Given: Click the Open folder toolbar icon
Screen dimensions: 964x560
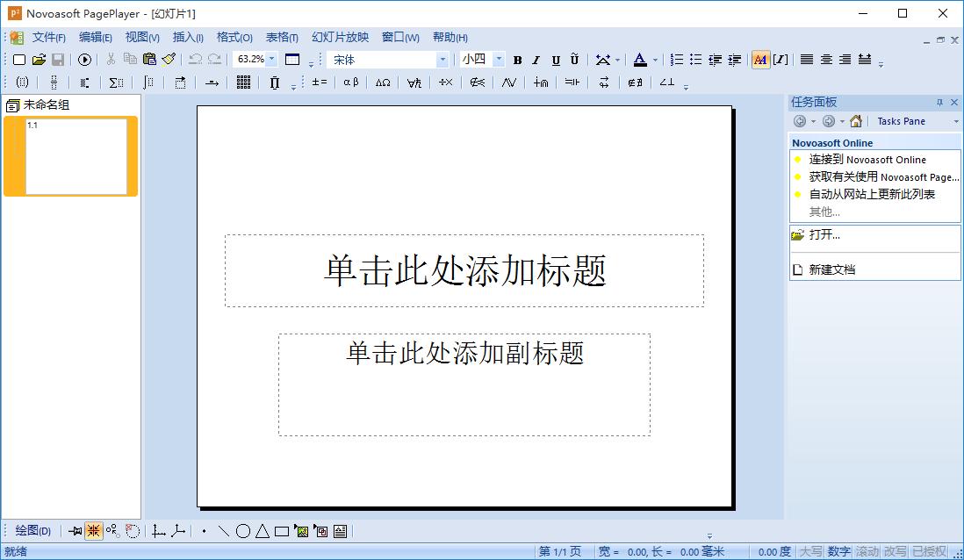Looking at the screenshot, I should click(x=39, y=60).
